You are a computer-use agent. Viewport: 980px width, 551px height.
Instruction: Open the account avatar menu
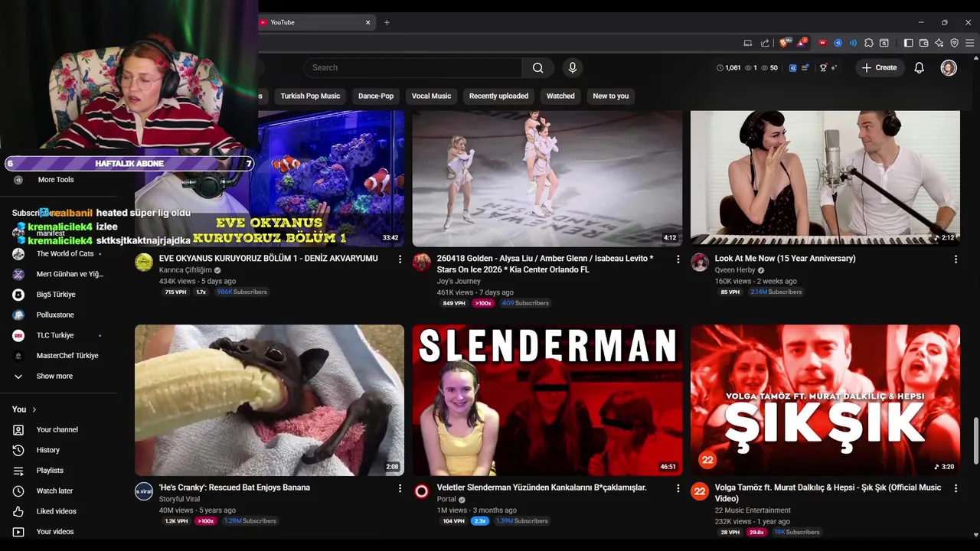tap(949, 67)
